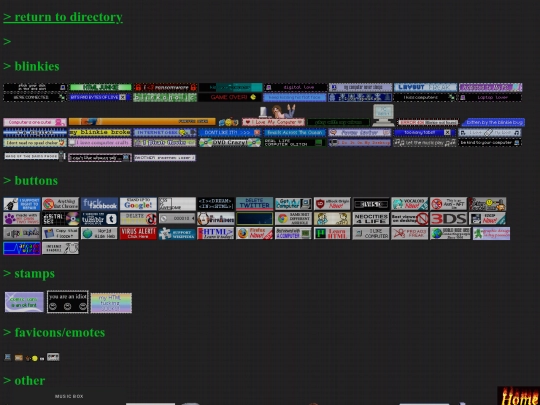Click the green 'blinkaholic' blinkie

click(165, 97)
